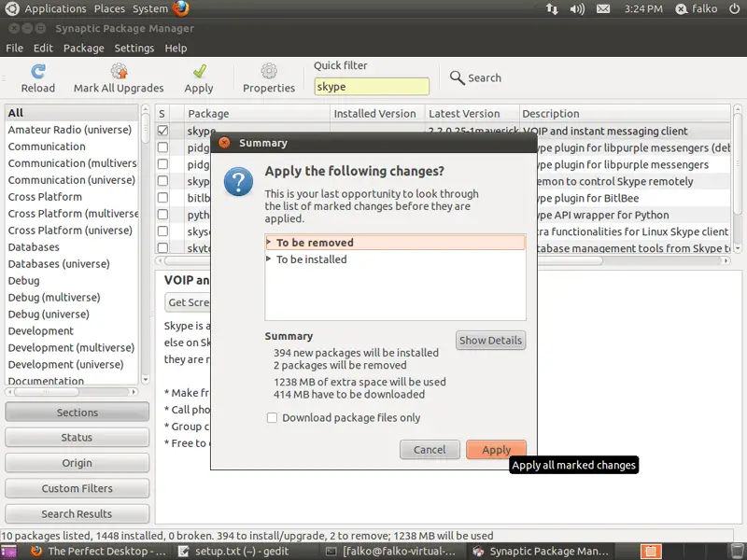Viewport: 747px width, 560px height.
Task: Select Amateur Radio (universe) in the sections list
Action: click(72, 130)
